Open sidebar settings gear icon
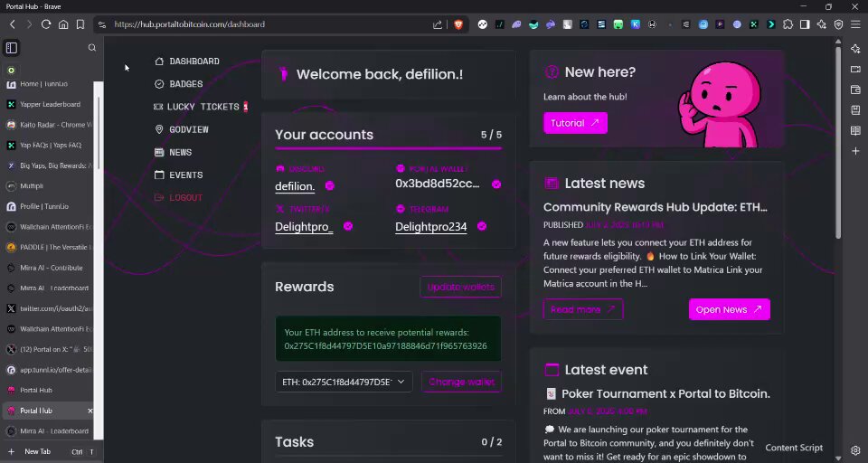The height and width of the screenshot is (463, 868). [x=856, y=450]
